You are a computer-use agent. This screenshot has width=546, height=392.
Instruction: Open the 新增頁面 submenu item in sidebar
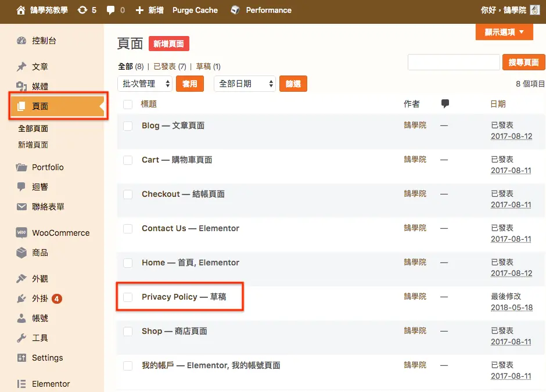(33, 145)
